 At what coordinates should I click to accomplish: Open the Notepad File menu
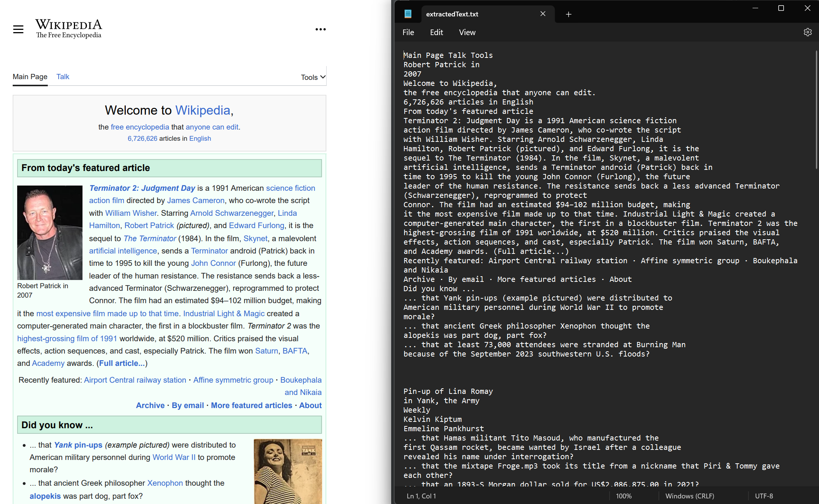tap(408, 32)
